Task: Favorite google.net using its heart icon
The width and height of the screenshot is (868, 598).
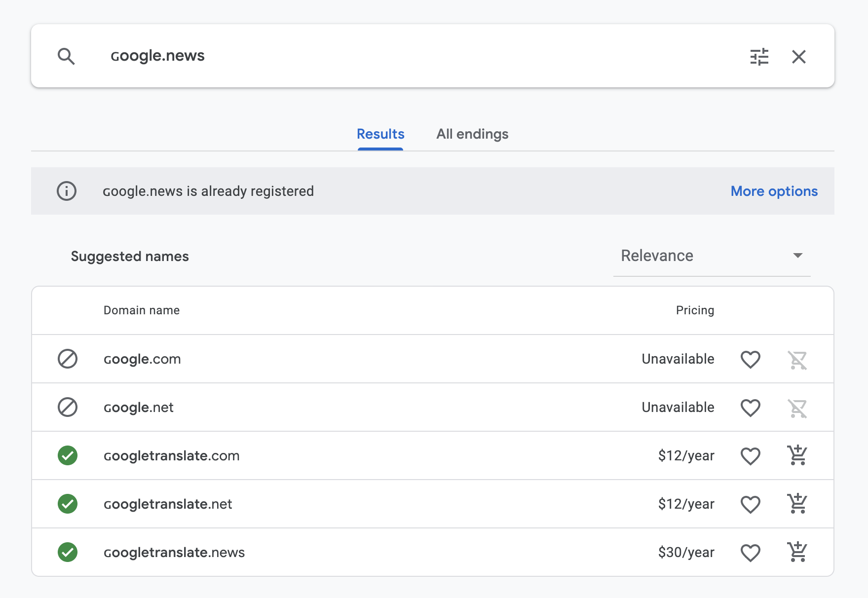Action: 750,408
